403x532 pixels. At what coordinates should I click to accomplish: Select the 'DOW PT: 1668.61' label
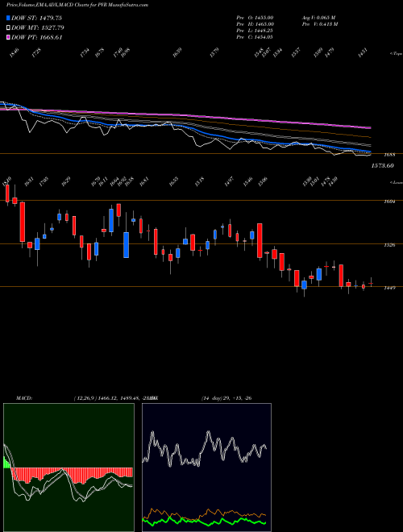(37, 37)
